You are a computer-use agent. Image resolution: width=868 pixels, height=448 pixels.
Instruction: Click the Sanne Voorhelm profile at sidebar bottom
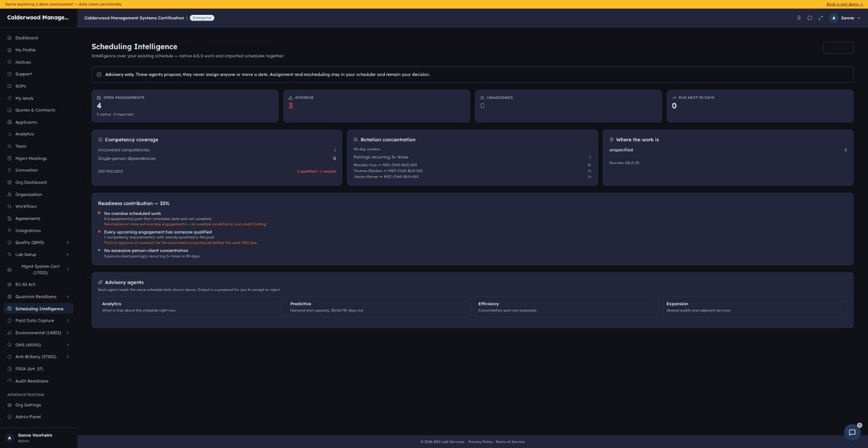[38, 438]
